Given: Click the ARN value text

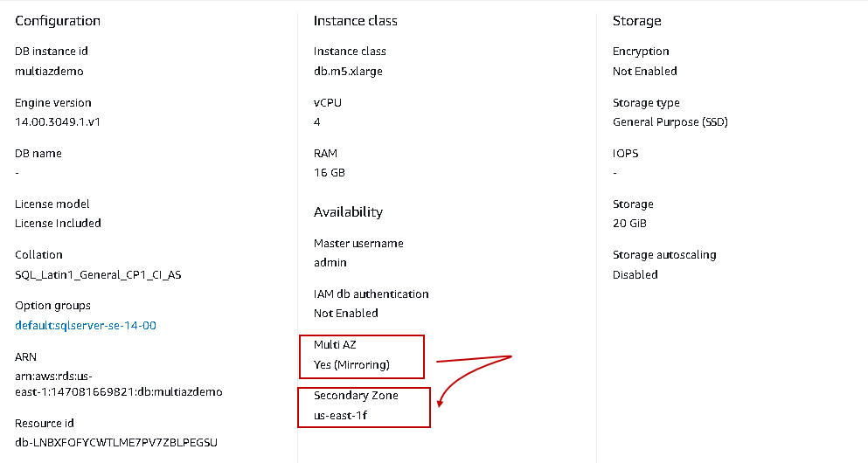Looking at the screenshot, I should [118, 384].
